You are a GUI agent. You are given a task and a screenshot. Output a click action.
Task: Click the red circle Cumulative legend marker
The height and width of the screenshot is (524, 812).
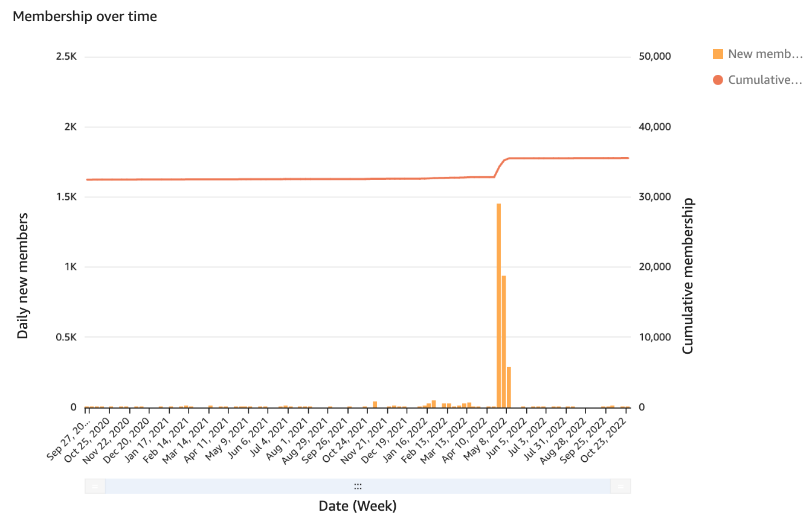(718, 80)
